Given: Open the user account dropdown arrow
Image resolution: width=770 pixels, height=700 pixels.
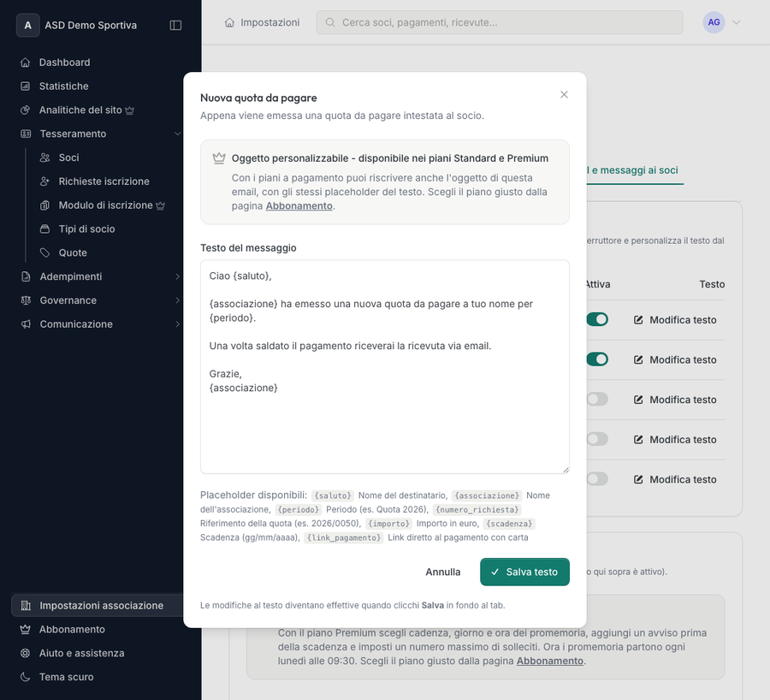Looking at the screenshot, I should click(736, 22).
